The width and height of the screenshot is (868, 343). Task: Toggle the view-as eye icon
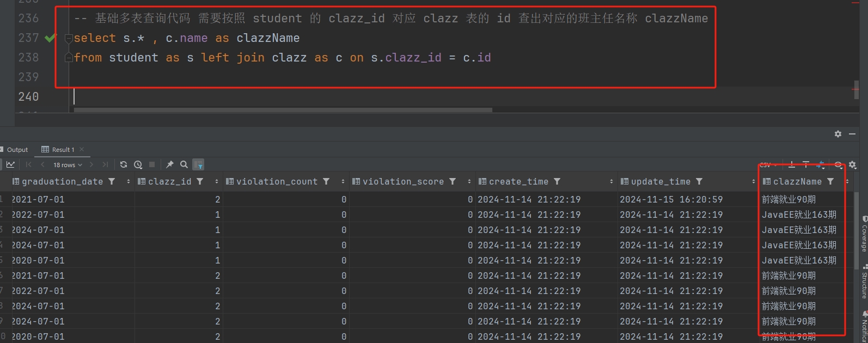838,165
